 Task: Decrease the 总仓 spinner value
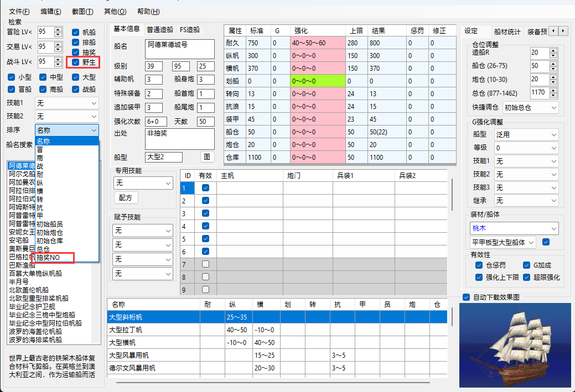pyautogui.click(x=553, y=95)
